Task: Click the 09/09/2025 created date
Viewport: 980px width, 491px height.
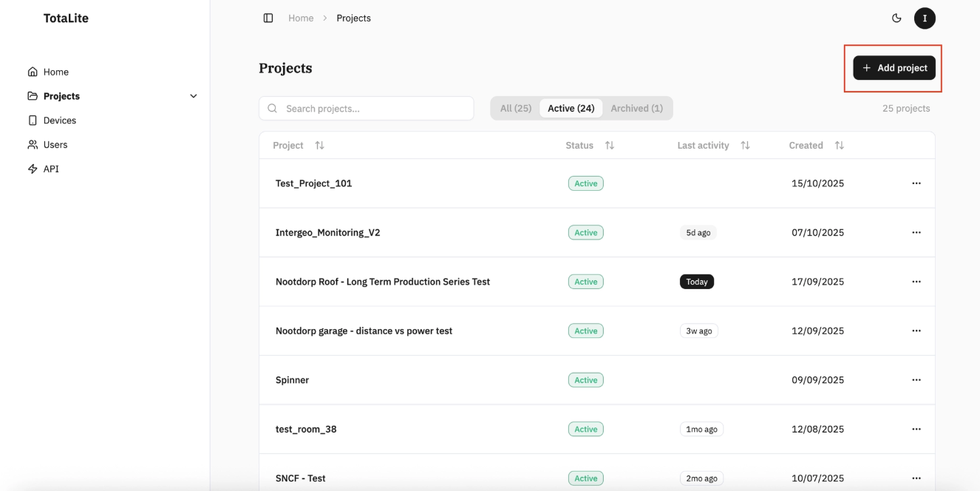Action: pos(817,380)
